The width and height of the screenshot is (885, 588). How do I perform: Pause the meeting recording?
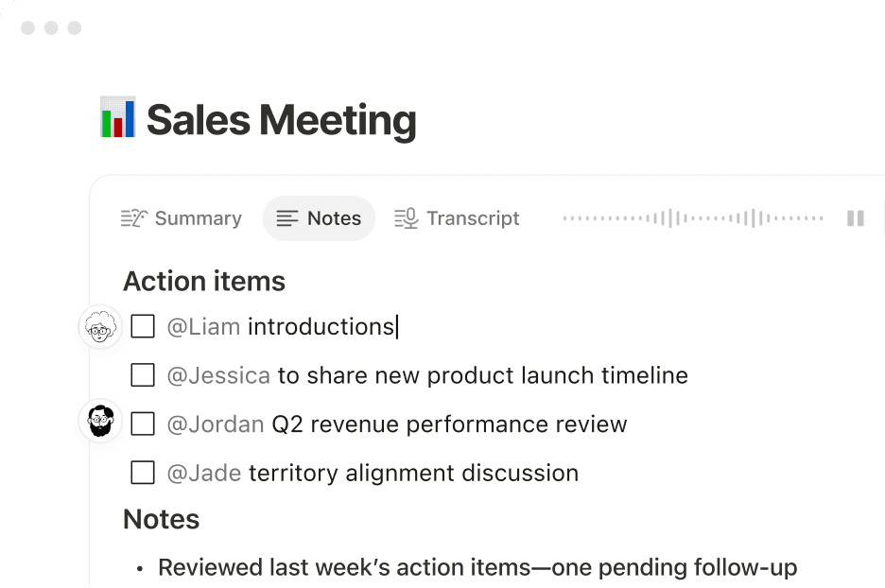856,217
